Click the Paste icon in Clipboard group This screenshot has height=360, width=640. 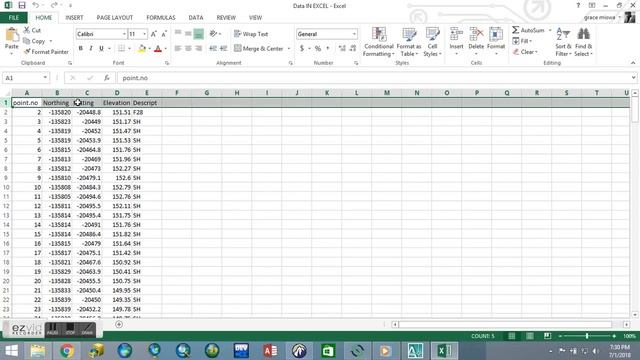(11, 36)
